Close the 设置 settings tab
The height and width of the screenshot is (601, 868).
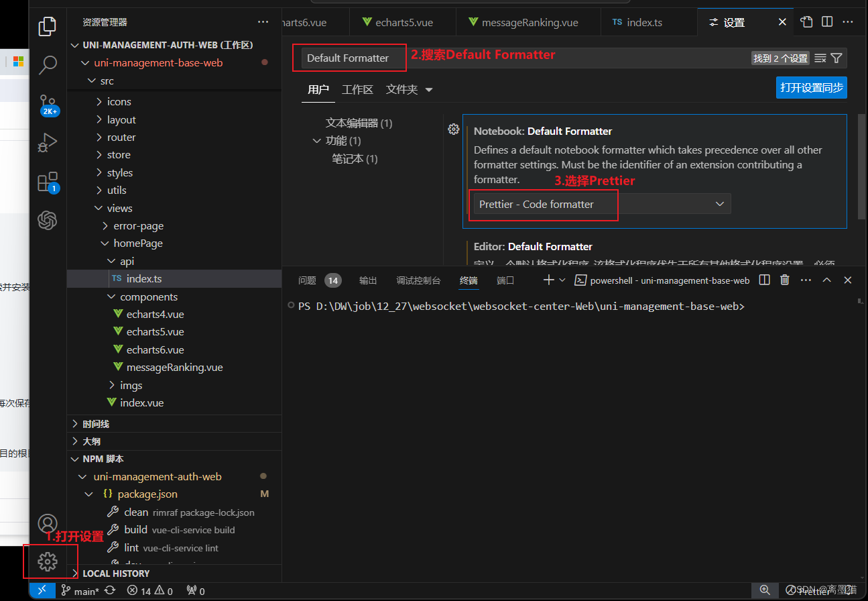pyautogui.click(x=782, y=22)
